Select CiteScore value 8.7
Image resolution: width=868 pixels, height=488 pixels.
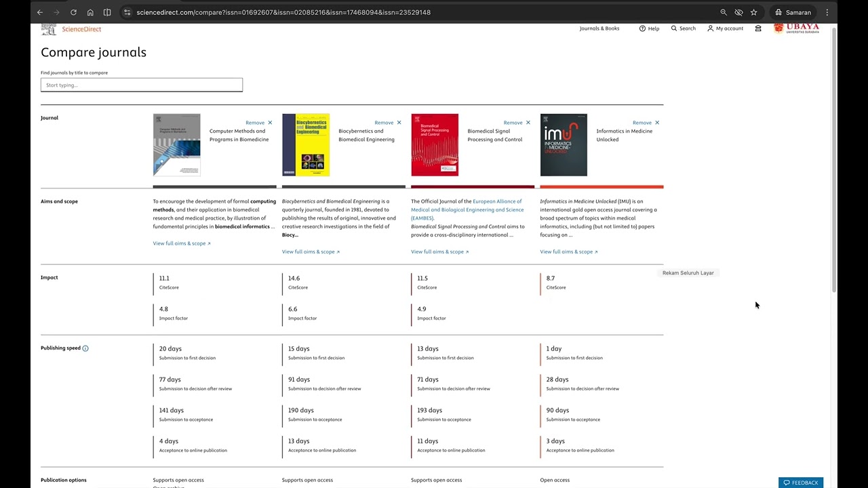551,278
